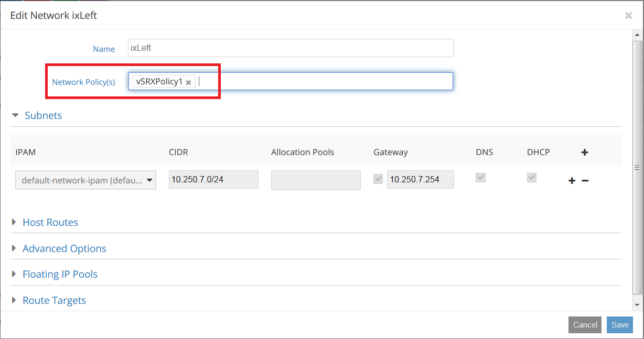Click the Allocation Pools column header
This screenshot has height=339, width=644.
[x=303, y=152]
